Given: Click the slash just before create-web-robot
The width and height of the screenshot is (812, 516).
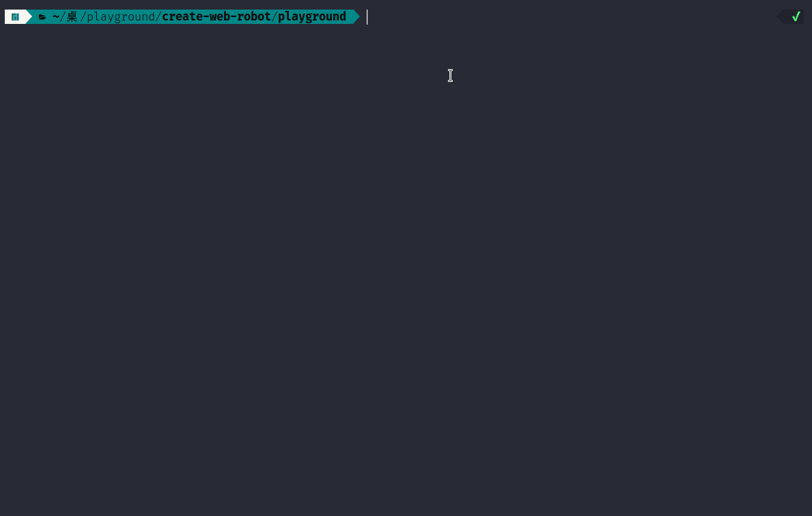Looking at the screenshot, I should coord(158,16).
